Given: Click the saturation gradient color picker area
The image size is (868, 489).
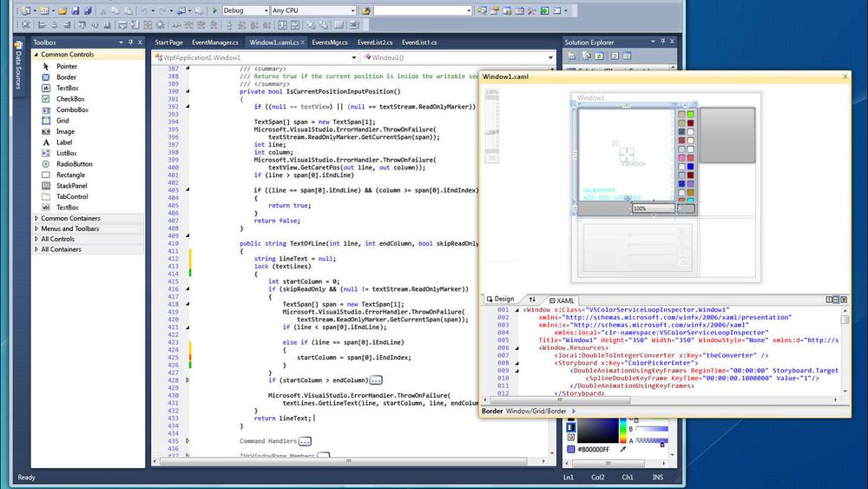Looking at the screenshot, I should 598,430.
